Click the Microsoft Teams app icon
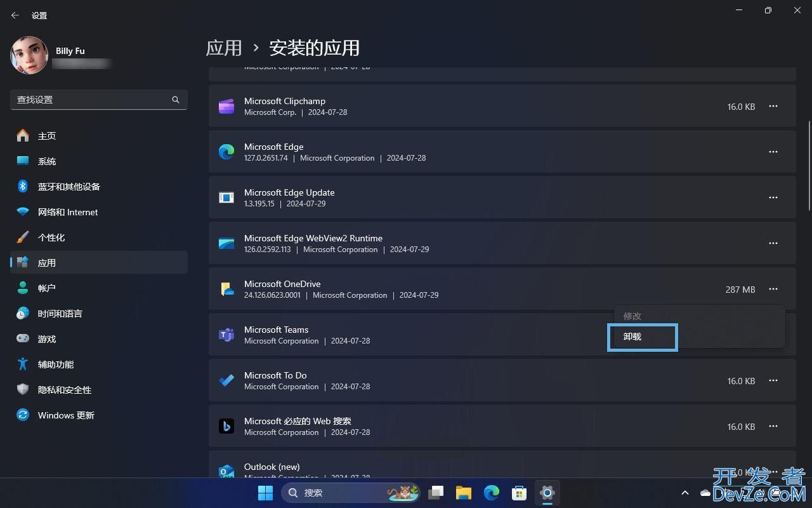Screen dimensions: 812x508 click(x=226, y=335)
